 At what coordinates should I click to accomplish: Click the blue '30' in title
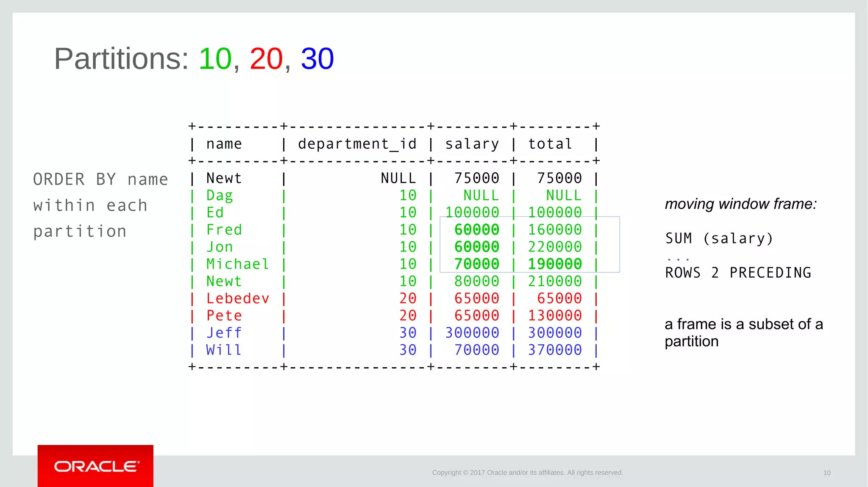(317, 58)
